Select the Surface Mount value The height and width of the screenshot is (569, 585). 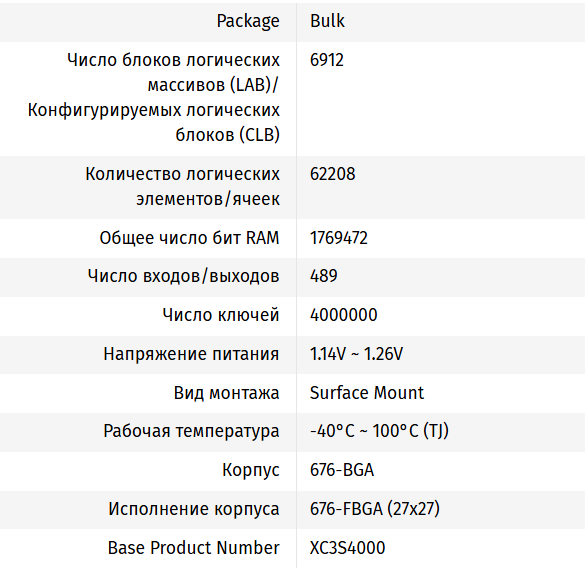(367, 393)
